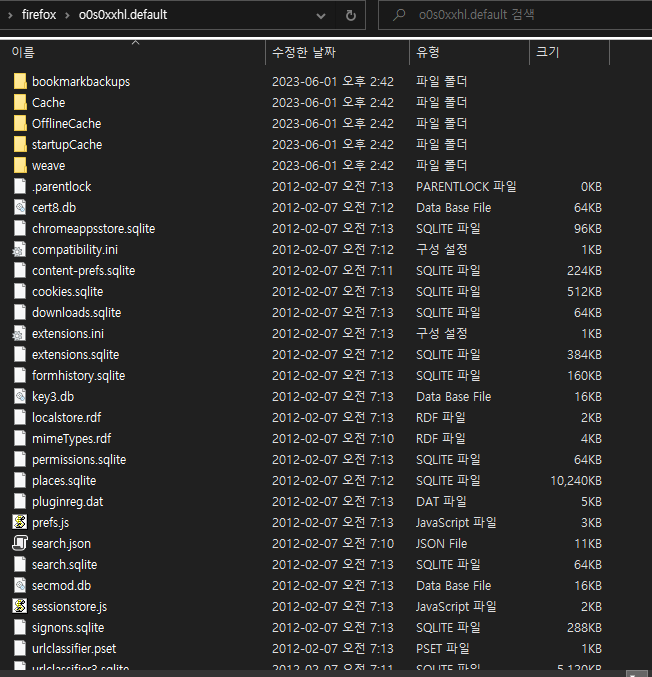Image resolution: width=652 pixels, height=677 pixels.
Task: Click the PARENTLOCK 파일 type cell
Action: click(466, 187)
